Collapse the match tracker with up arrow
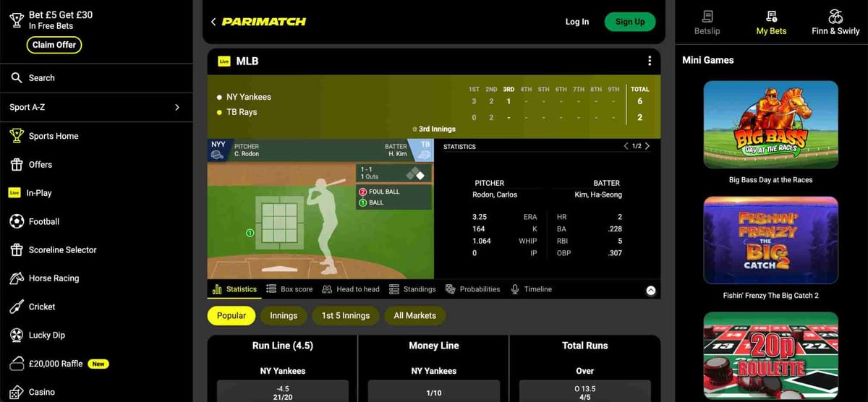 click(650, 291)
